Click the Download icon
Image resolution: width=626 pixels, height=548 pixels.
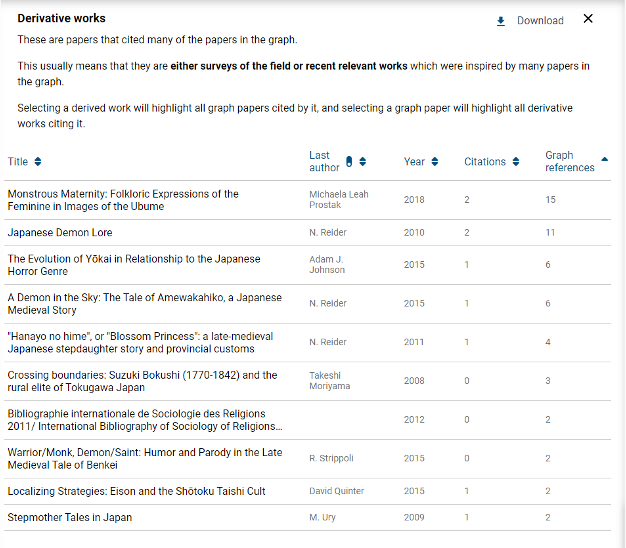[x=501, y=21]
